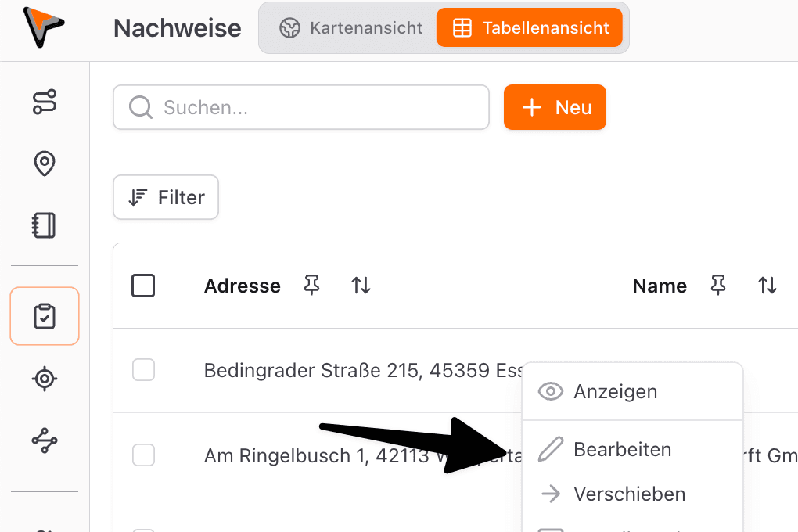Click the orange Neu button
The height and width of the screenshot is (532, 798).
pyautogui.click(x=555, y=107)
